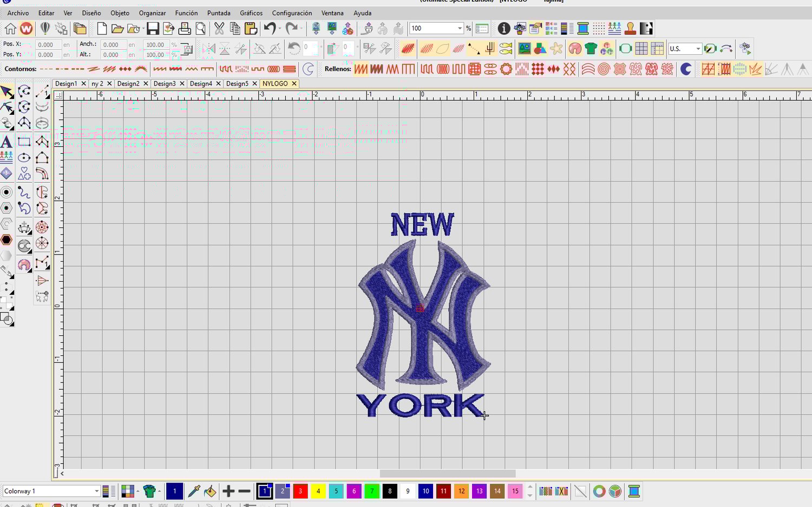Redo the last undone action

[291, 28]
